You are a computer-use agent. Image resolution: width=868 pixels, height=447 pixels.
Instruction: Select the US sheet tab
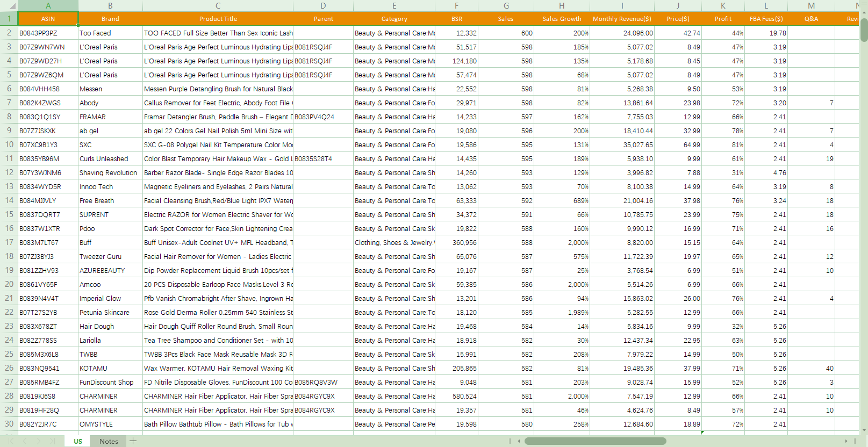click(x=78, y=441)
